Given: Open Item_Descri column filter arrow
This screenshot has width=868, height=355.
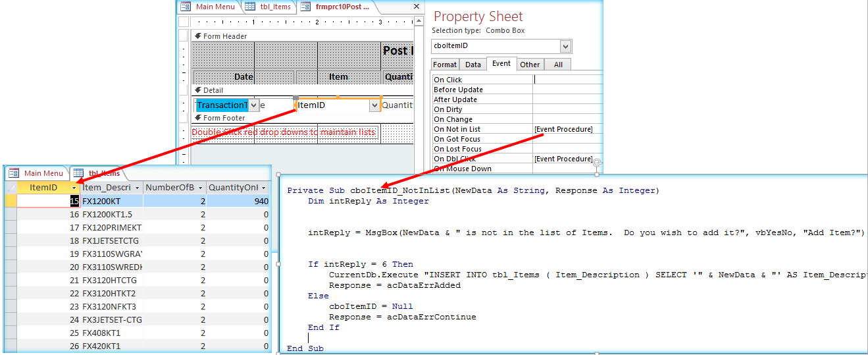Looking at the screenshot, I should click(x=137, y=187).
